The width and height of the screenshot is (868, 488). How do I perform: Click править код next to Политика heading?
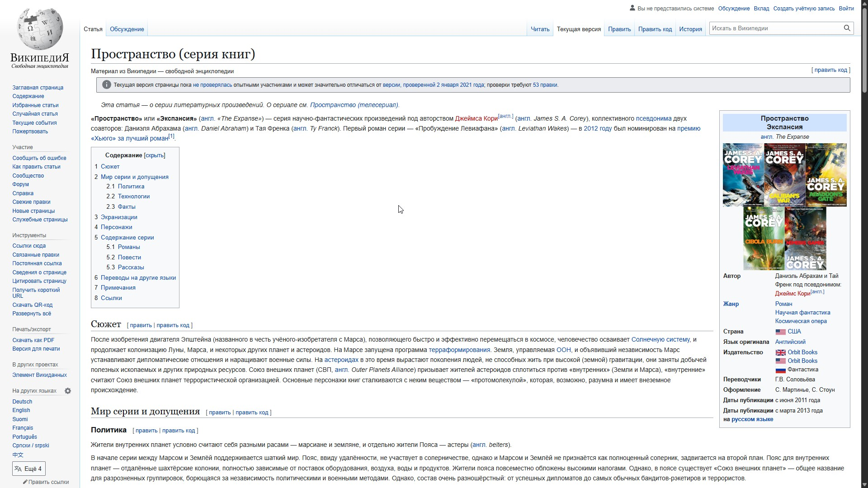(x=179, y=431)
